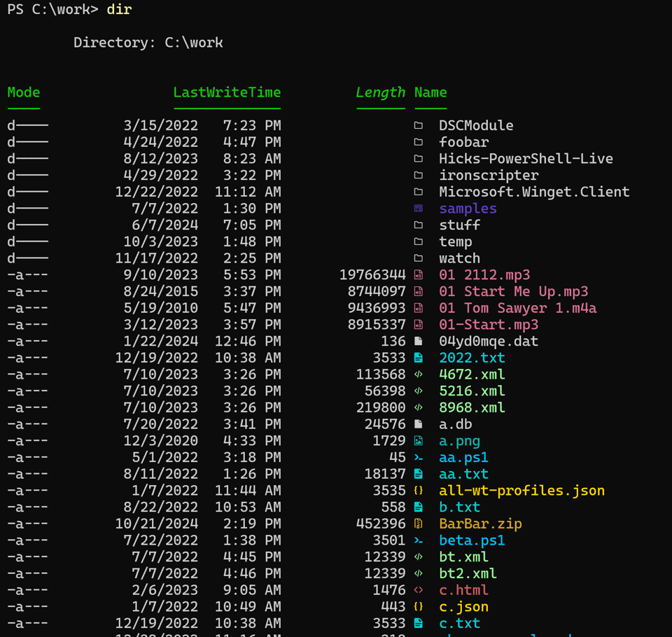Click the date 10/21/2024
This screenshot has width=672, height=637.
click(x=156, y=524)
